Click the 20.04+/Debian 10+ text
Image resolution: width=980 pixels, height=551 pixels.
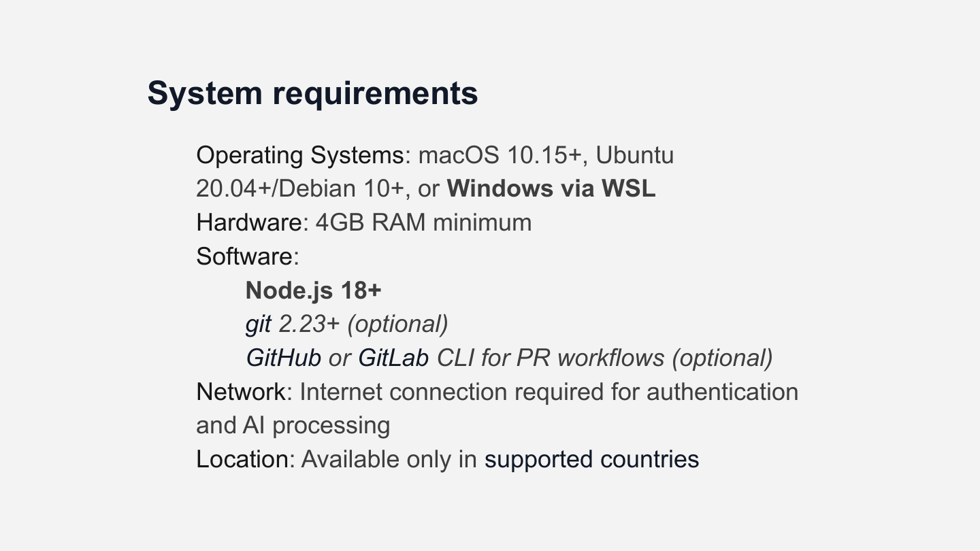[300, 188]
